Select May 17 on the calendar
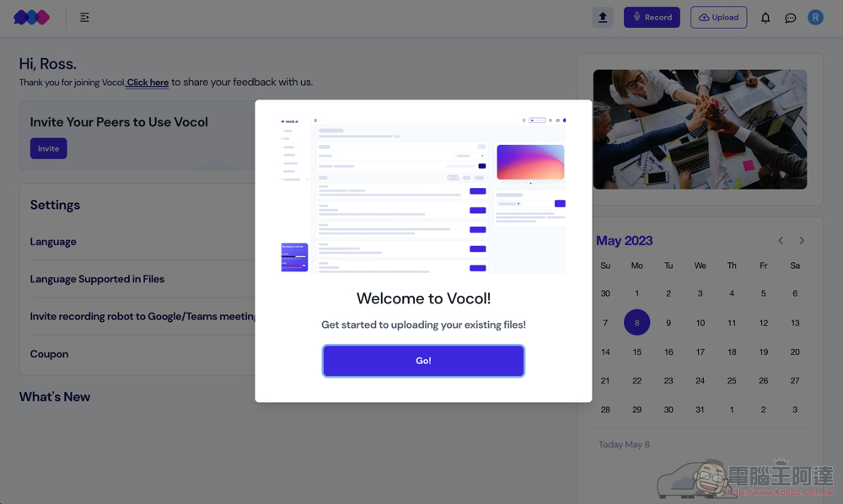Screen dimensions: 843x504 (x=700, y=352)
